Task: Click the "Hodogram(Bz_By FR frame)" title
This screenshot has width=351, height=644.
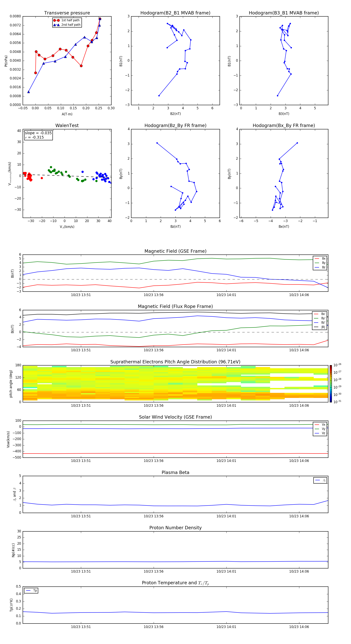Action: pos(175,125)
